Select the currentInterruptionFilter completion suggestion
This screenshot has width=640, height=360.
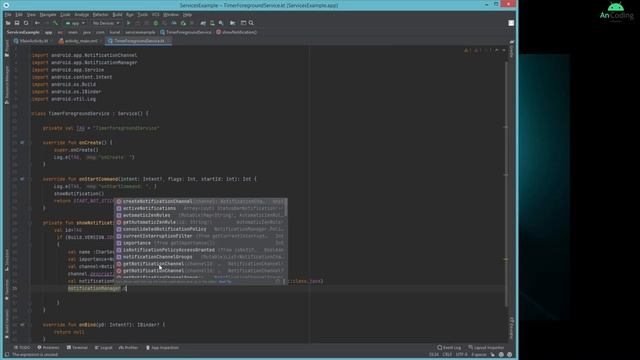coord(200,236)
